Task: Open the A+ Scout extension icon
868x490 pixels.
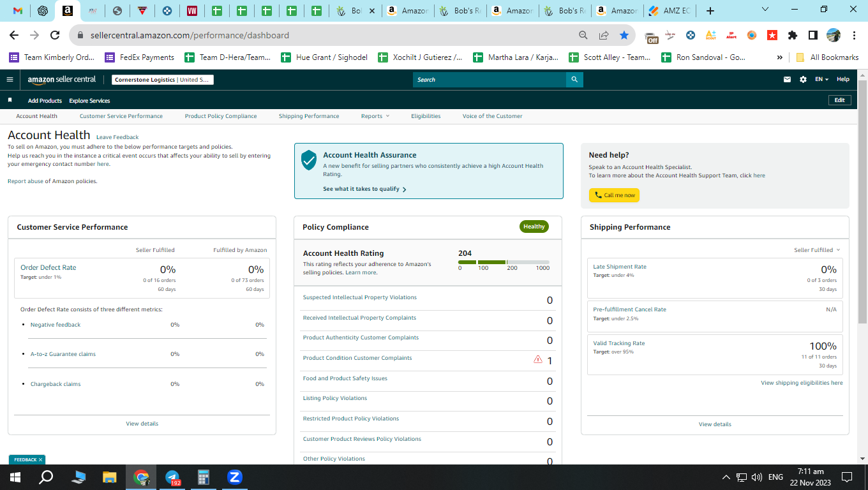Action: [x=711, y=35]
